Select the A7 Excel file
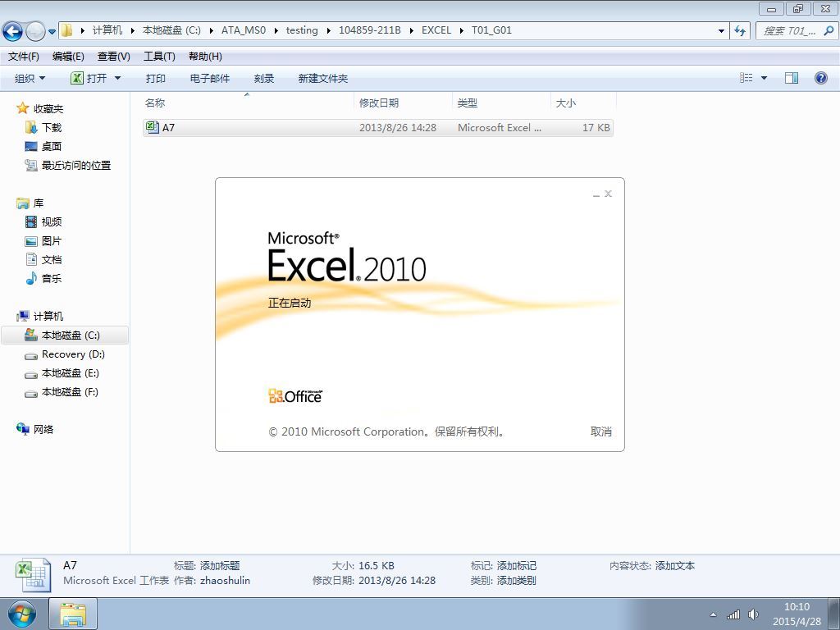Screen dimensions: 840x630 click(377, 127)
